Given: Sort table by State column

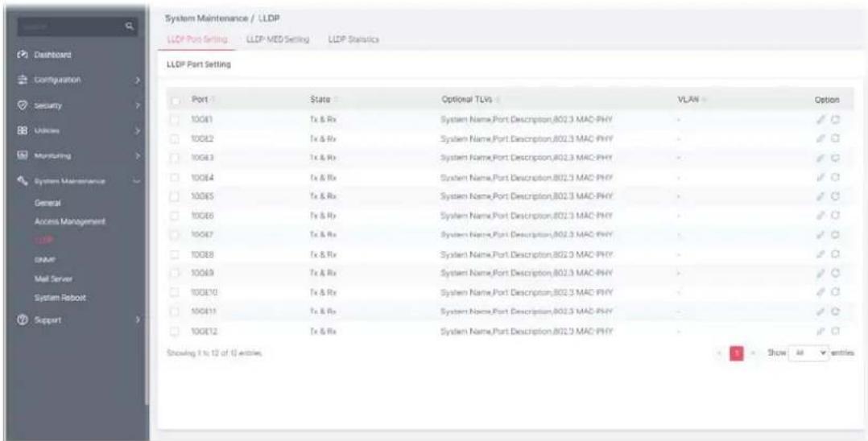Looking at the screenshot, I should click(323, 100).
